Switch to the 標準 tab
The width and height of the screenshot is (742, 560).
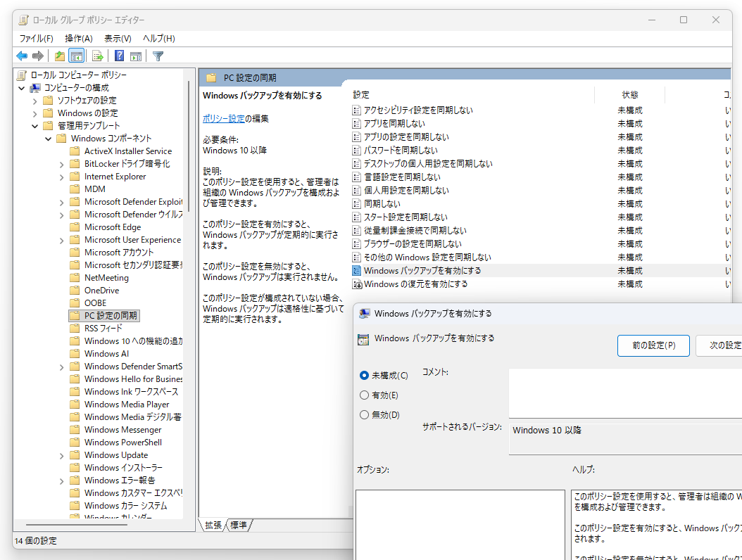[x=239, y=525]
